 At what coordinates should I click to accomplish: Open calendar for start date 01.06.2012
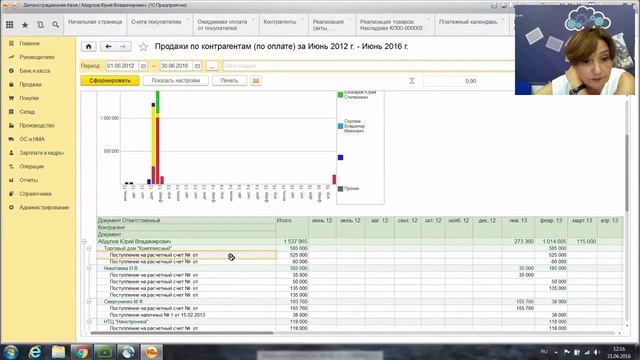click(143, 66)
